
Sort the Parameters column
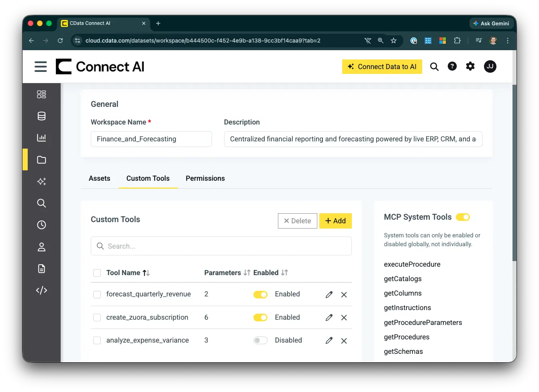247,273
